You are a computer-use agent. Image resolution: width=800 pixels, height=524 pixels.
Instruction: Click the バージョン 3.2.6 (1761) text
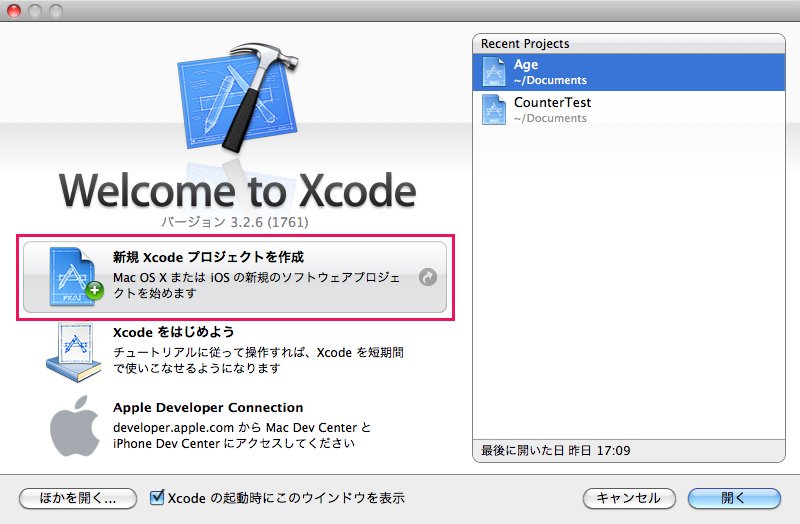coord(235,222)
